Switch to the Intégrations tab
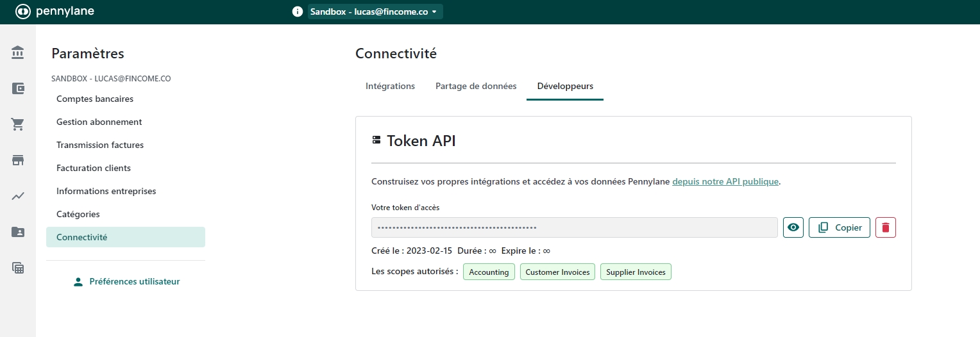Image resolution: width=980 pixels, height=337 pixels. (390, 86)
